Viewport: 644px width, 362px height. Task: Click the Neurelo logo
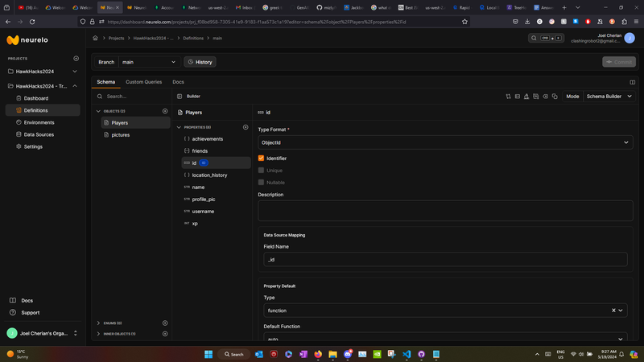tap(27, 39)
